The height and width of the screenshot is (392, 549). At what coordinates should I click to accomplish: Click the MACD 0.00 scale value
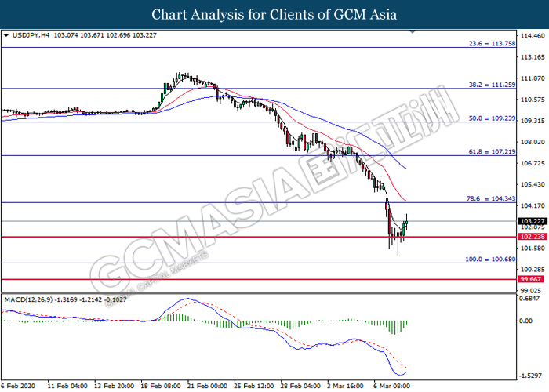[x=525, y=321]
